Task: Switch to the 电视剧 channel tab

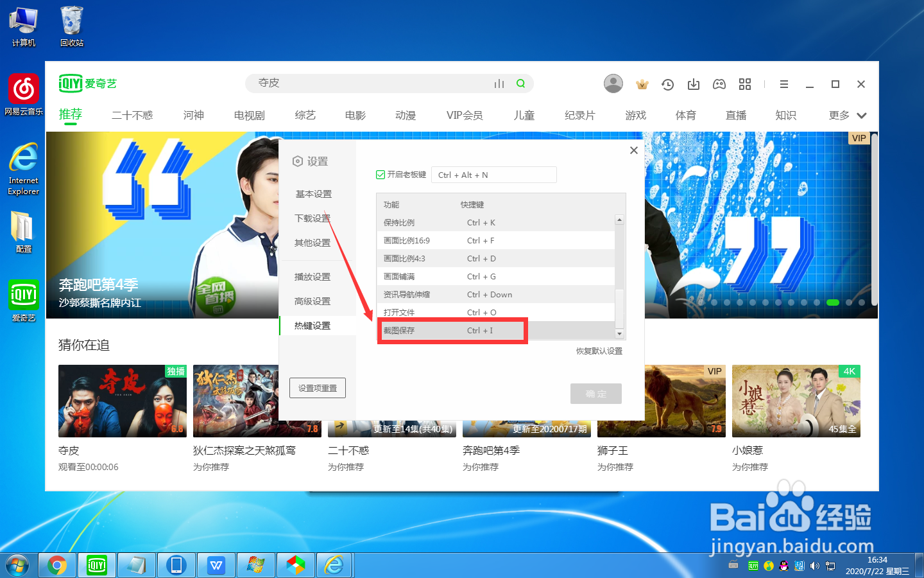Action: [x=250, y=116]
